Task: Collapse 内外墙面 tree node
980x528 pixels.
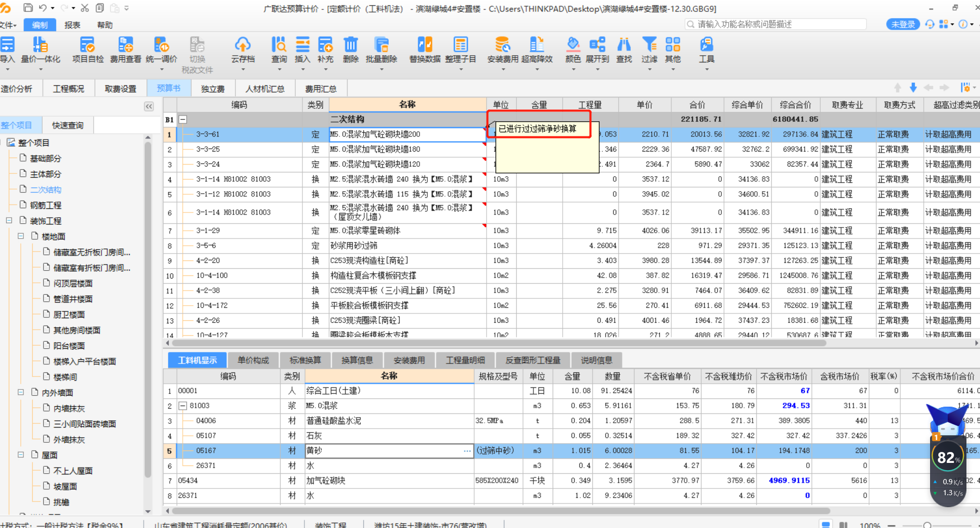Action: click(x=21, y=392)
